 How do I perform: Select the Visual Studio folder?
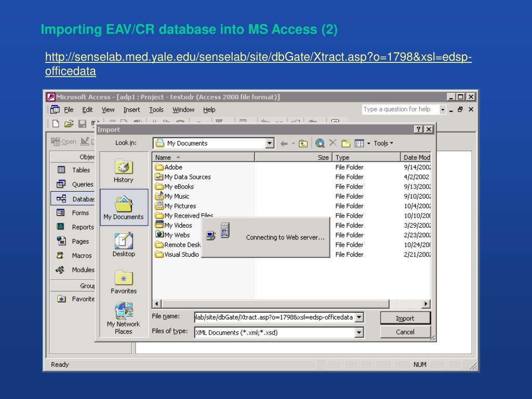coord(177,254)
